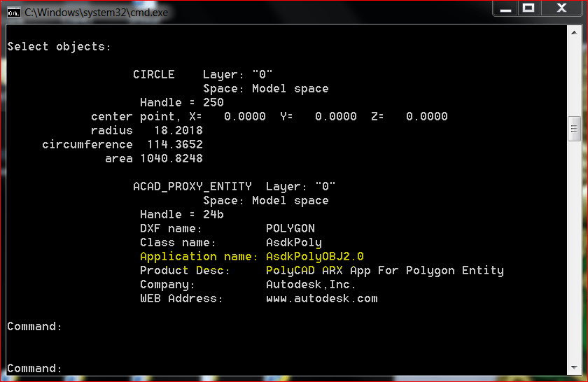Click the yellow AsdkPolyOBJ2.0 value

click(314, 257)
